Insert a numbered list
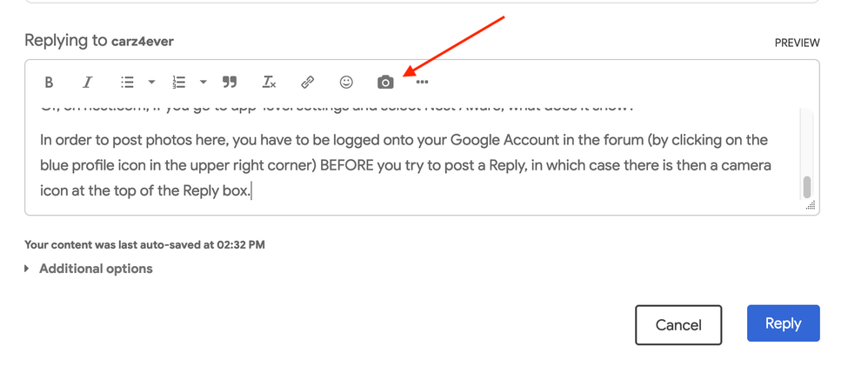Screen dimensions: 868x386 [x=179, y=83]
